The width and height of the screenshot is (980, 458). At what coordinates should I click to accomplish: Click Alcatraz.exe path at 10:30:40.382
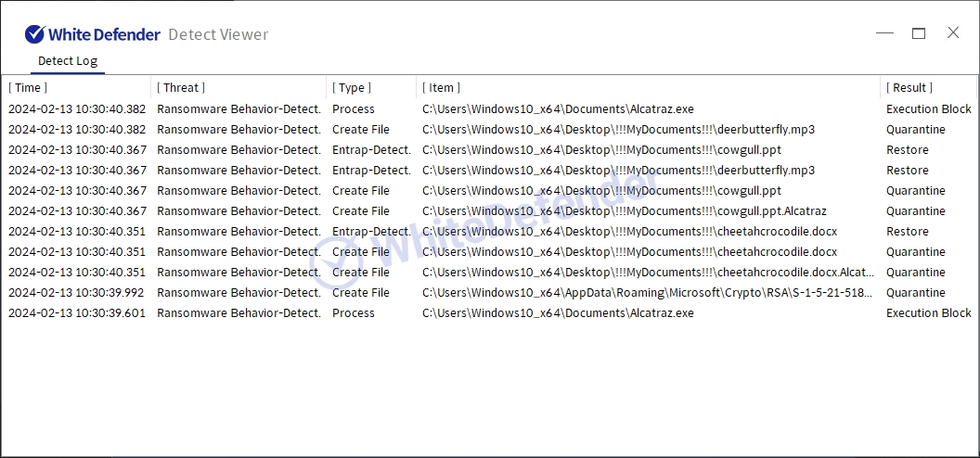pyautogui.click(x=558, y=109)
